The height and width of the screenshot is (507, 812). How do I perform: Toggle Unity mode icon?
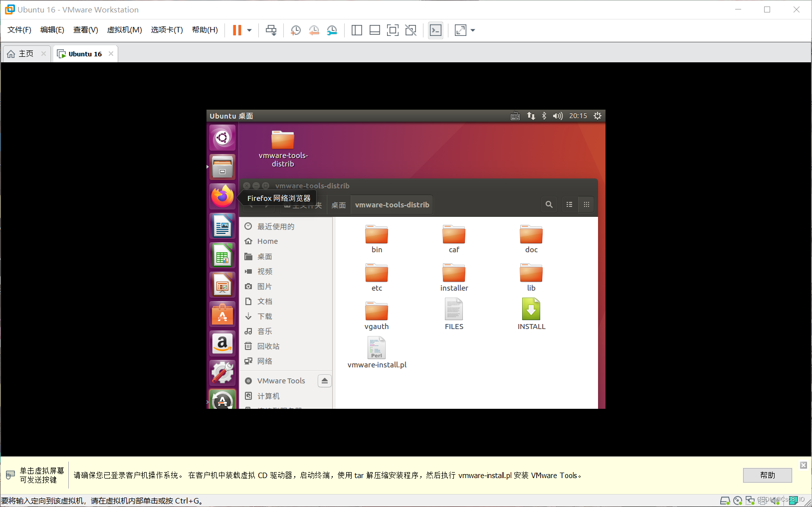tap(410, 30)
